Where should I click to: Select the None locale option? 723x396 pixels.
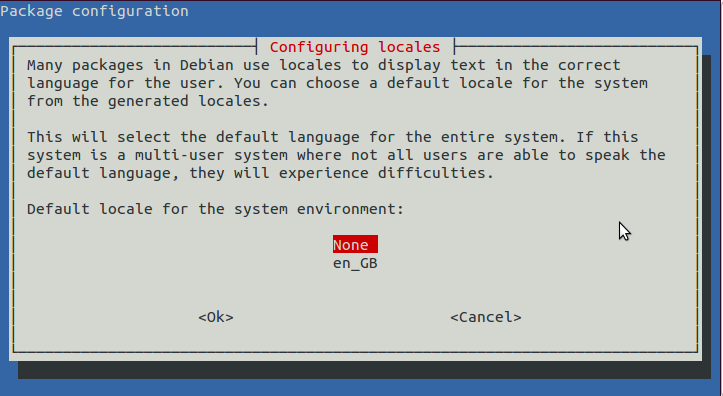click(355, 244)
